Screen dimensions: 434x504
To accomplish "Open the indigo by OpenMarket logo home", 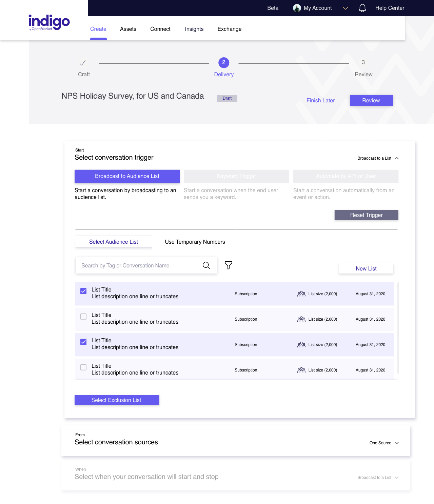I will click(x=49, y=23).
